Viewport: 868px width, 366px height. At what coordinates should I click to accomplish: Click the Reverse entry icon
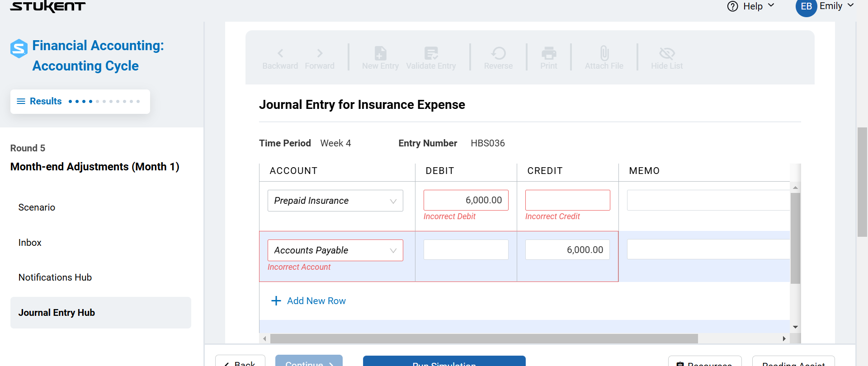click(x=498, y=53)
